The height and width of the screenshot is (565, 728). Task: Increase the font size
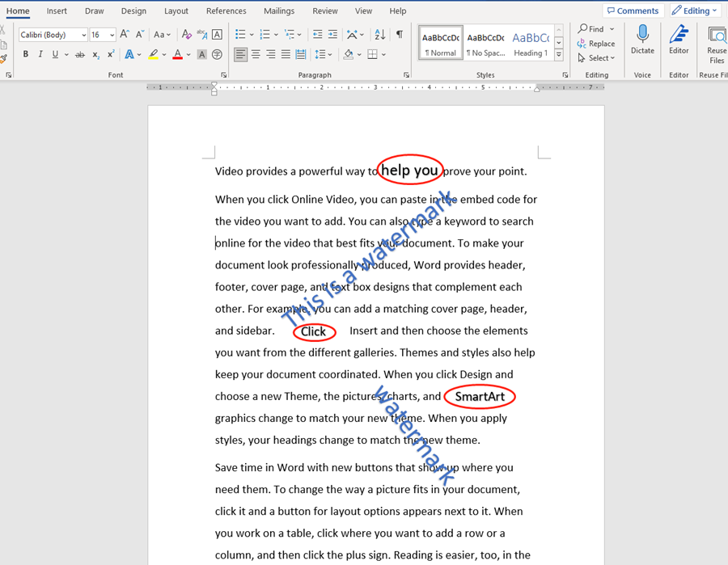click(x=124, y=34)
